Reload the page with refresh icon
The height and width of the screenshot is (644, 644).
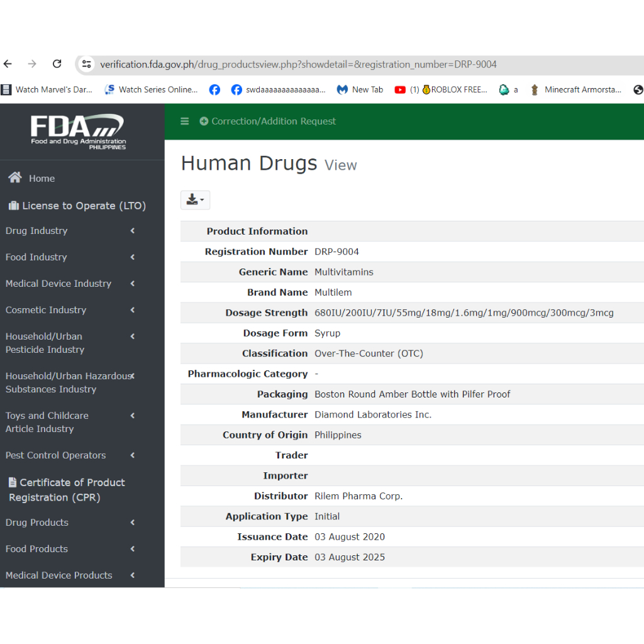[x=57, y=64]
